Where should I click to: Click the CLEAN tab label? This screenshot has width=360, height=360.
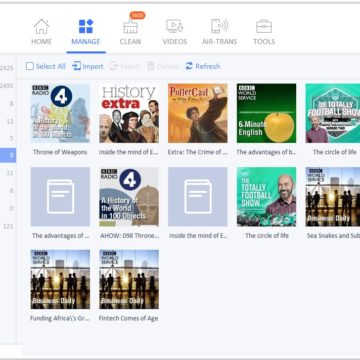[x=130, y=42]
